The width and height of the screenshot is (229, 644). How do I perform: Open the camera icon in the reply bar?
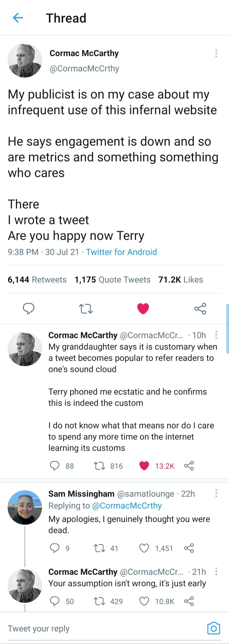tap(213, 628)
